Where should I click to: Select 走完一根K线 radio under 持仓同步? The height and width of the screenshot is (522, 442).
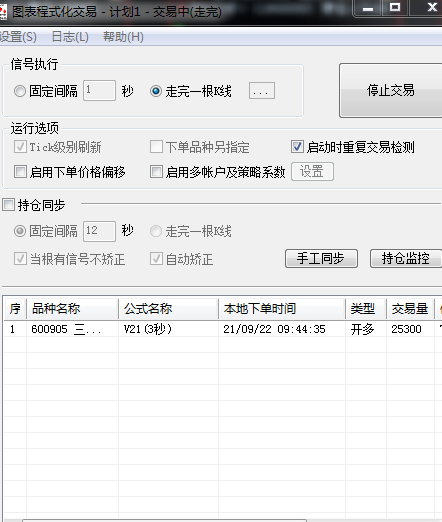(156, 231)
